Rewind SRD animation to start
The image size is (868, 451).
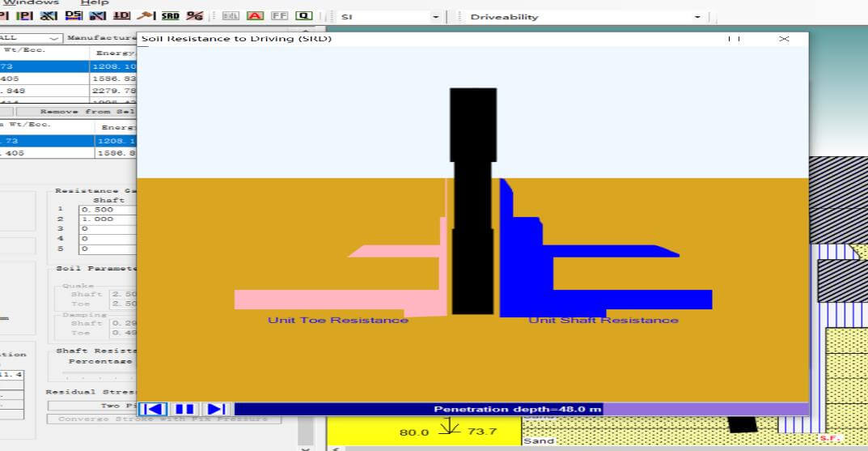tap(153, 409)
